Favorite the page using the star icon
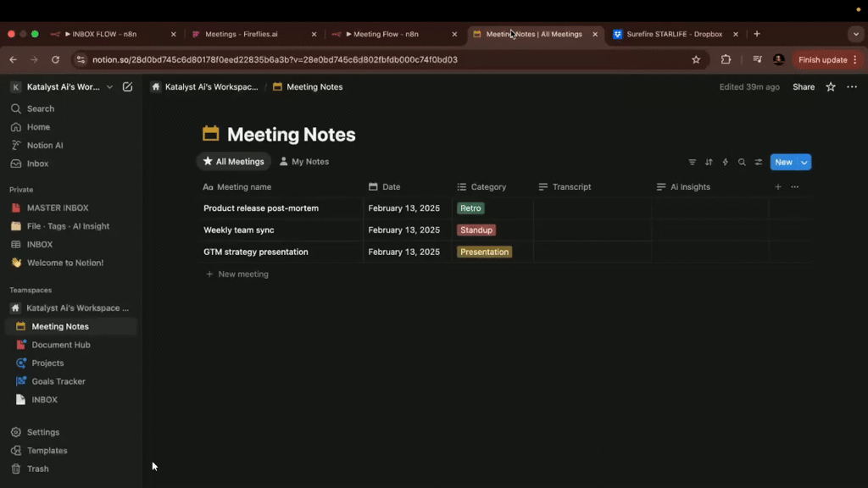 click(830, 86)
